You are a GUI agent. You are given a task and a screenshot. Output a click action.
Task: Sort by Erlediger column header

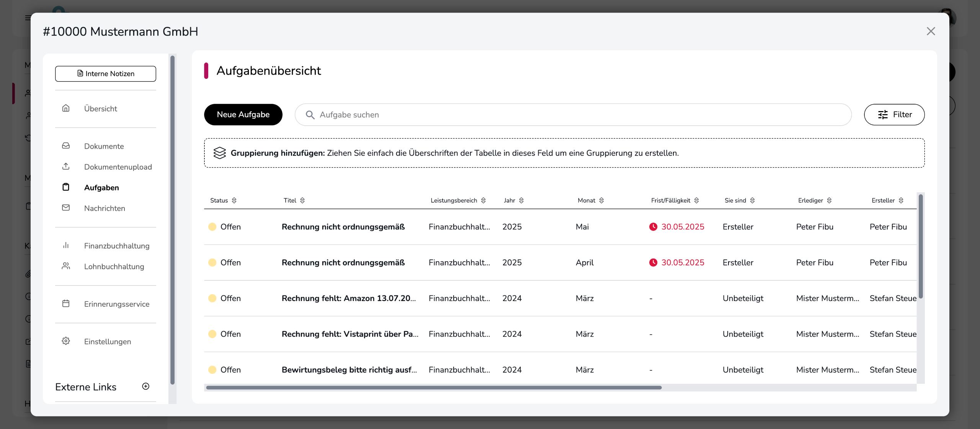[x=829, y=200]
